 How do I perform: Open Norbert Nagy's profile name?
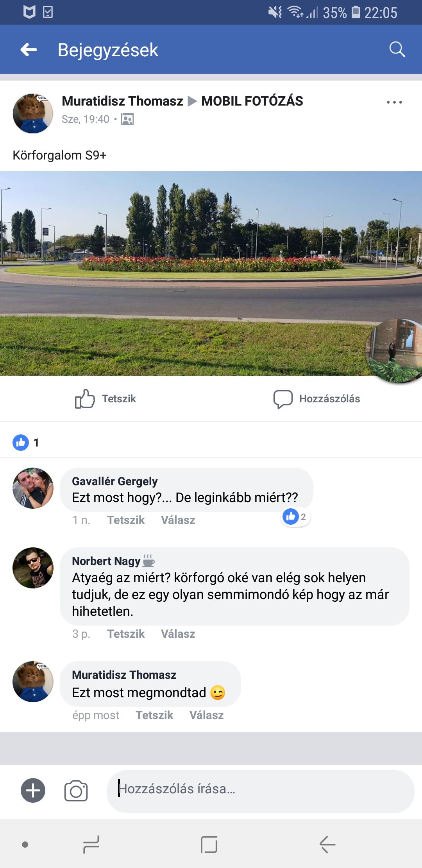point(106,561)
